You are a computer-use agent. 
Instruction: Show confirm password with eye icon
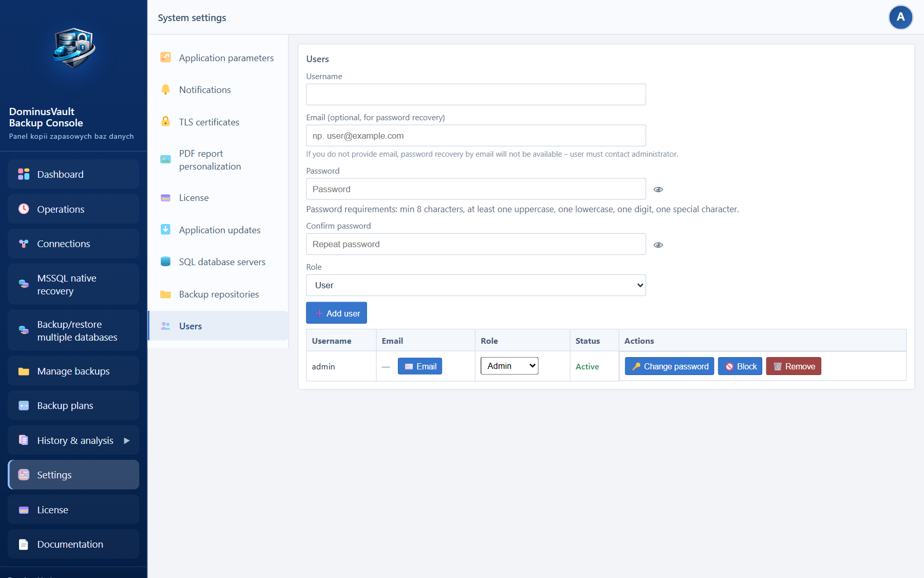658,245
